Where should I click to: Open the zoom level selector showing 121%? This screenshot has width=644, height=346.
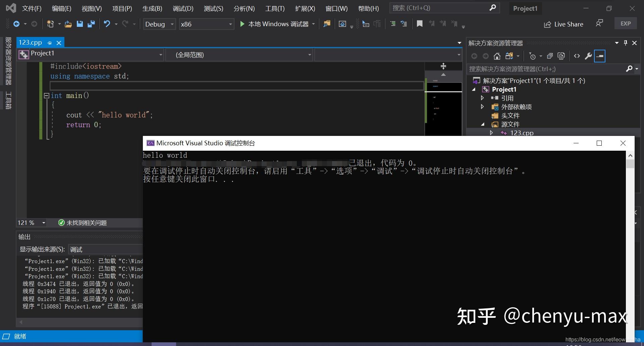[x=31, y=223]
